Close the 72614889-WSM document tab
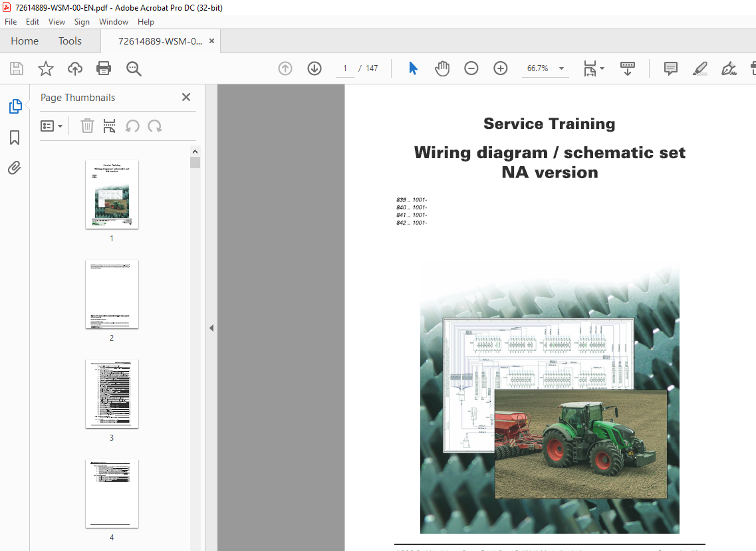This screenshot has width=756, height=551. tap(211, 41)
